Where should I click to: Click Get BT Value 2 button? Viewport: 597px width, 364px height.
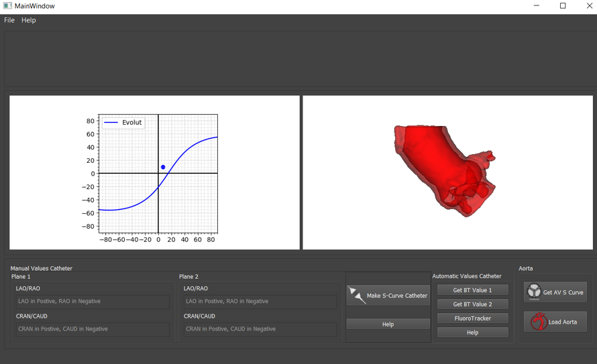point(472,304)
